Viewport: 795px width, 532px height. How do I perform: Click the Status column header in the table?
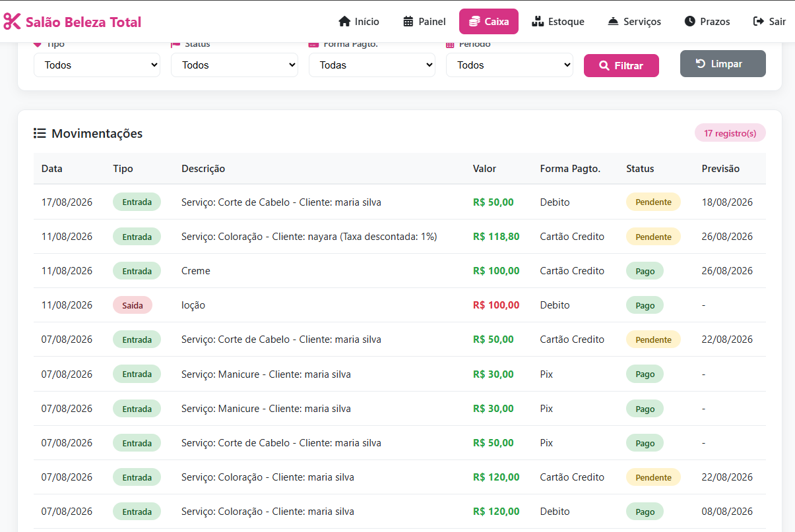640,169
